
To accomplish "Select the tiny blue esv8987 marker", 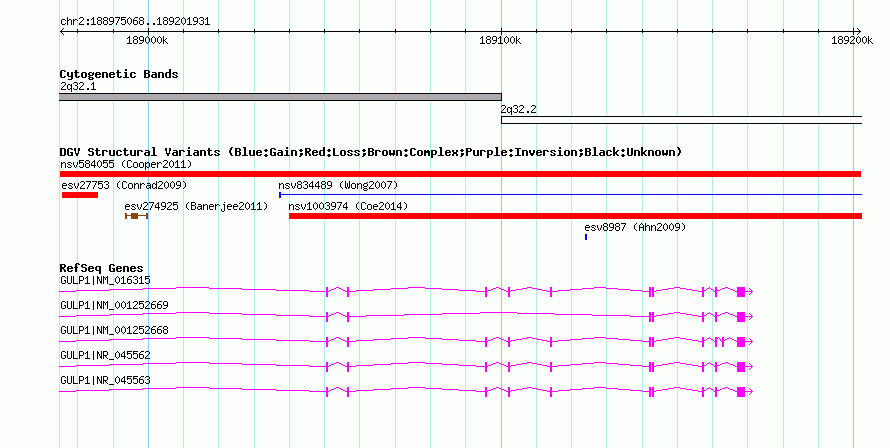I will click(586, 237).
